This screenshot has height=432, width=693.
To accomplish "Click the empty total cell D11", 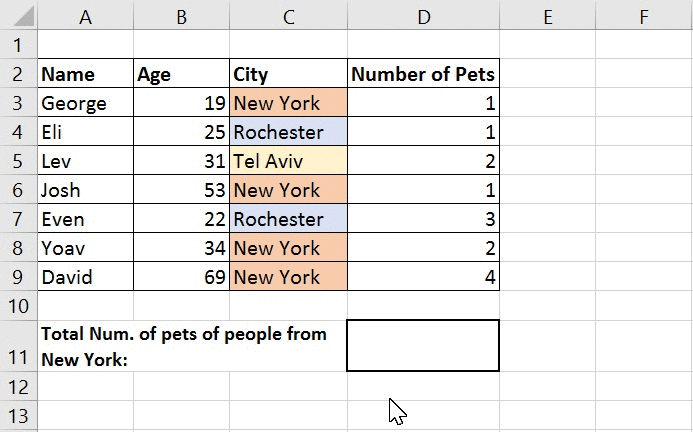I will point(423,345).
